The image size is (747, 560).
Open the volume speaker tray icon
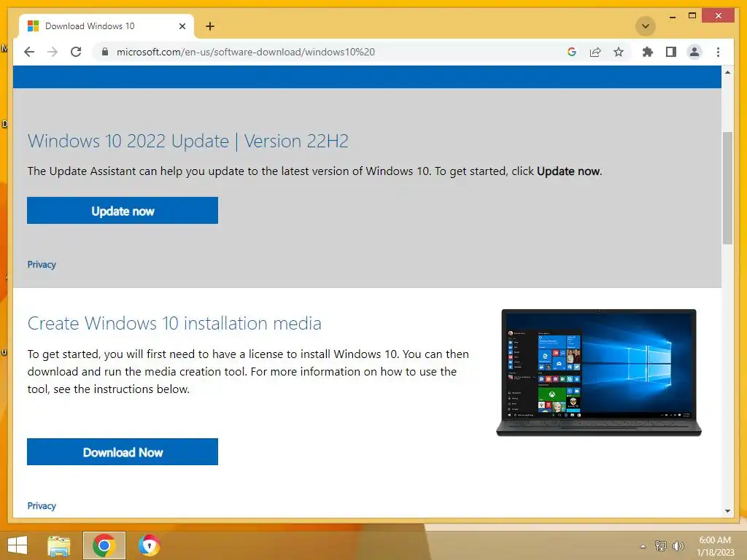[678, 545]
